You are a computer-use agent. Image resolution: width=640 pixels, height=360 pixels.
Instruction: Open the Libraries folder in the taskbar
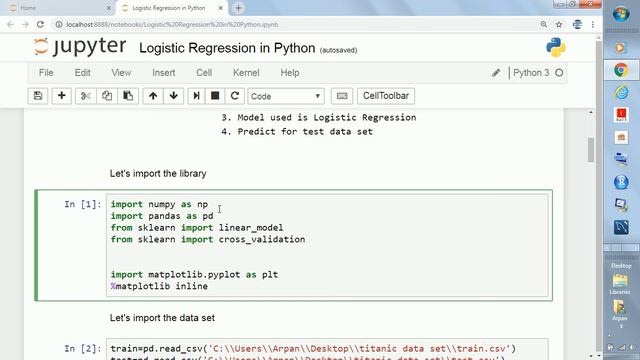[620, 284]
